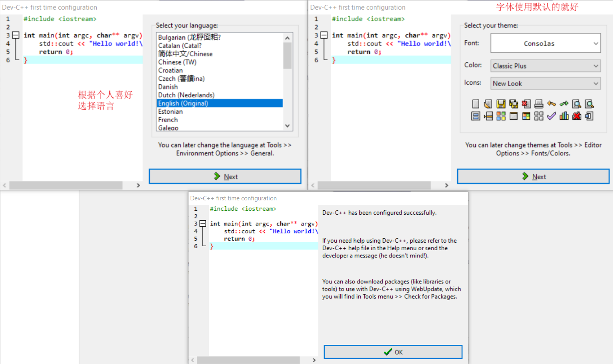
Task: Click '#include <iostream>' line in language window
Action: (60, 19)
